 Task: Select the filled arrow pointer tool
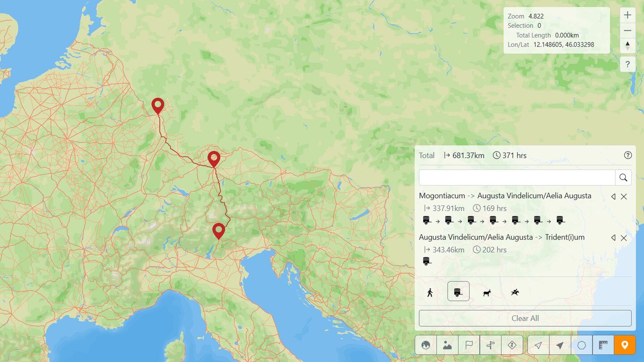pos(560,345)
